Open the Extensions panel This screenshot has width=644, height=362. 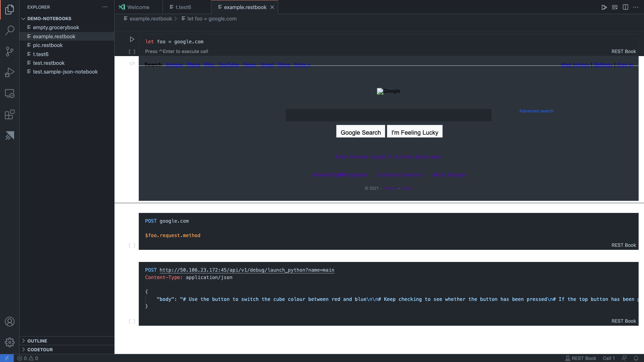coord(9,115)
